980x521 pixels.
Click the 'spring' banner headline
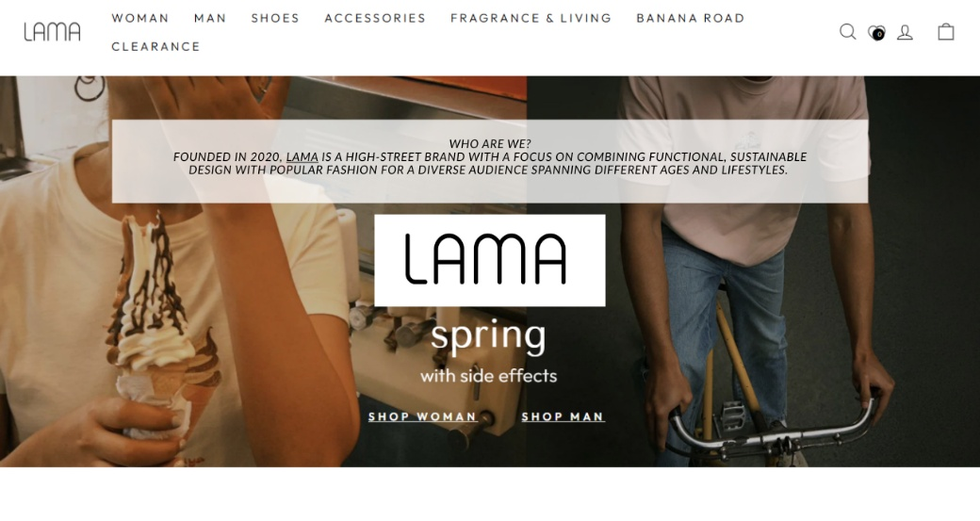(488, 336)
